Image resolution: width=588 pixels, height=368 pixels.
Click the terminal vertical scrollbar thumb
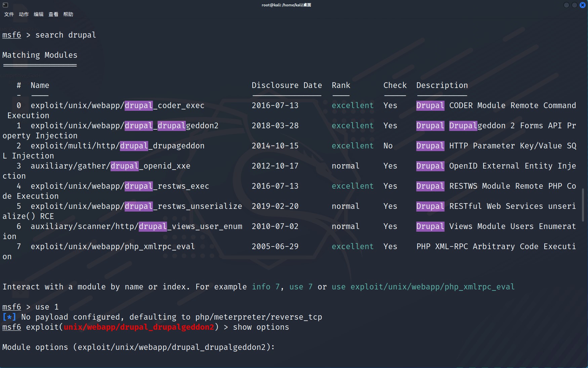[583, 205]
